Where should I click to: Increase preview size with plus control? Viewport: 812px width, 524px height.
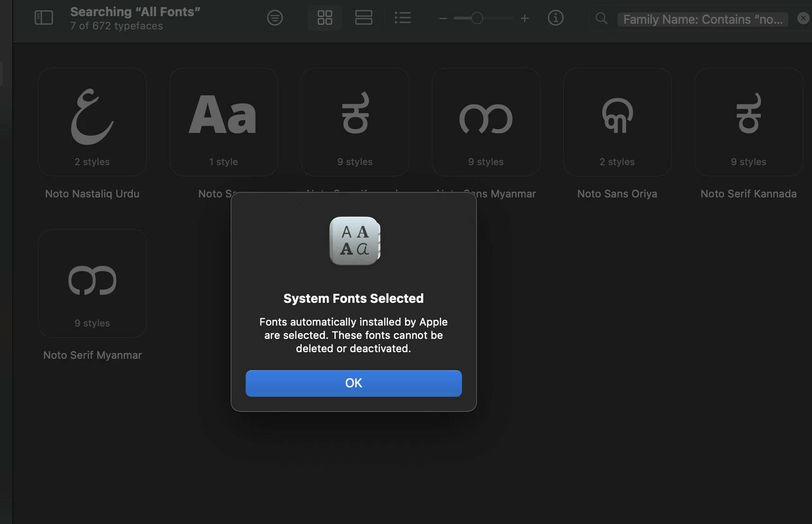525,18
